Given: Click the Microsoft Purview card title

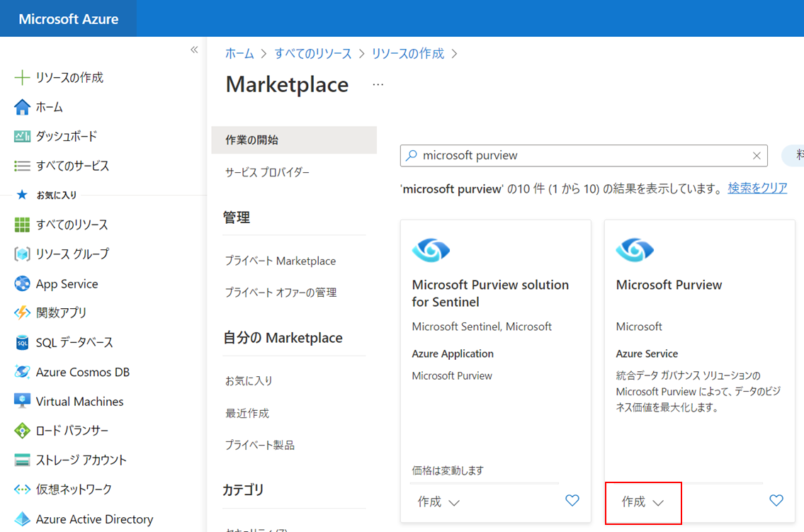Looking at the screenshot, I should coord(669,285).
